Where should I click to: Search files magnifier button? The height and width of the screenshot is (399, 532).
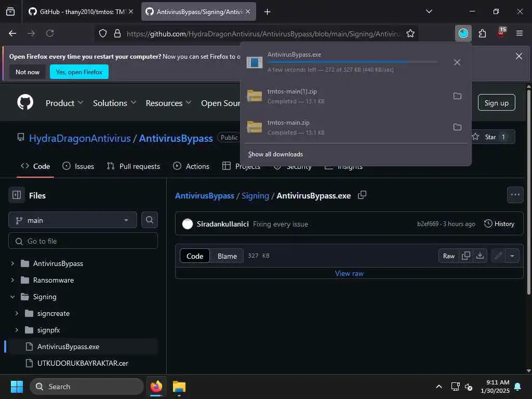(149, 220)
